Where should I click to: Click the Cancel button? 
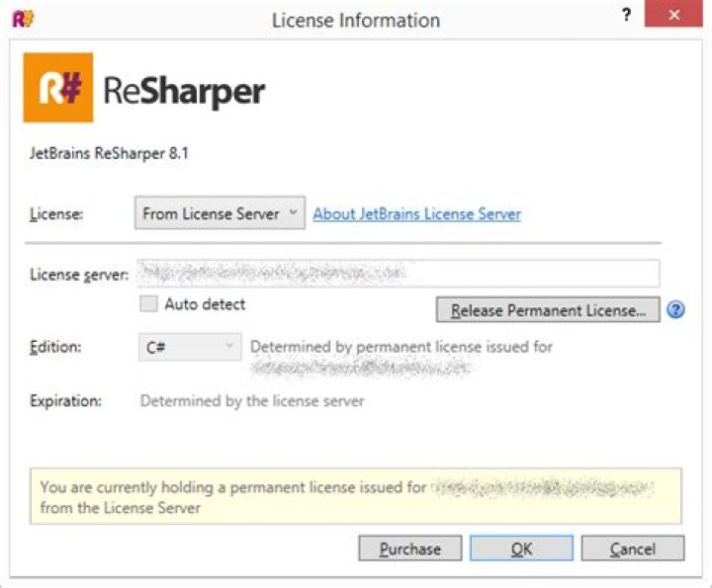(x=633, y=548)
